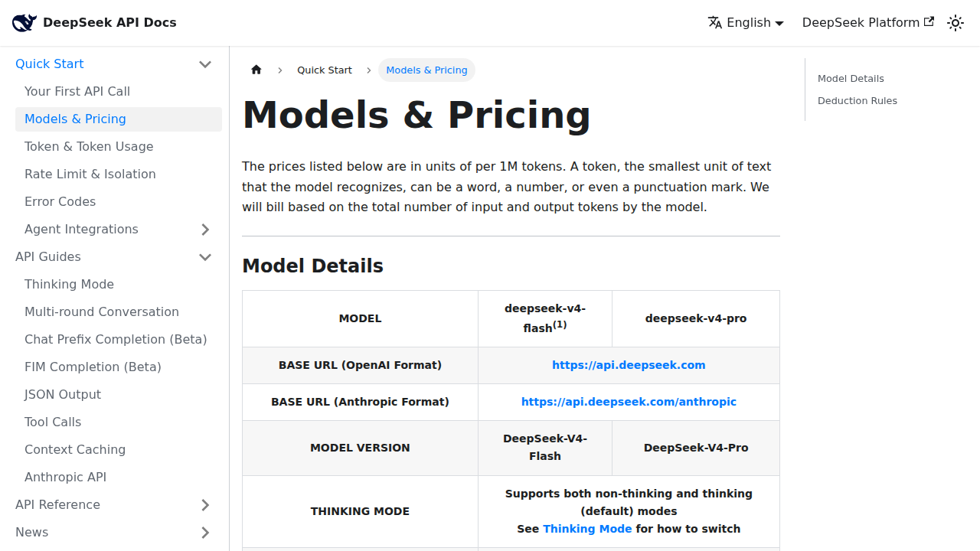Click the Quick Start breadcrumb
Screen dimensions: 980x551
pyautogui.click(x=325, y=70)
